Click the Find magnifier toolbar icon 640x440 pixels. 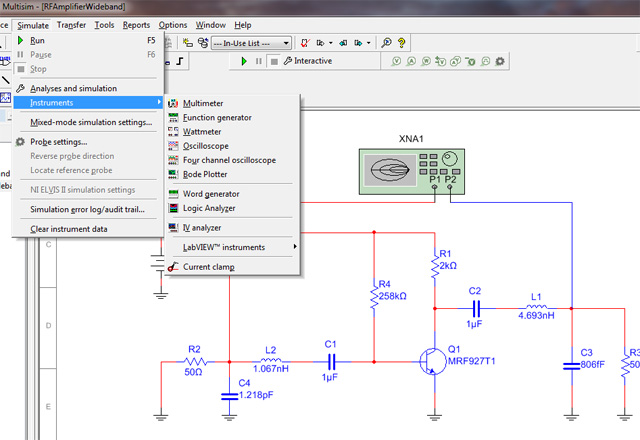coord(386,43)
